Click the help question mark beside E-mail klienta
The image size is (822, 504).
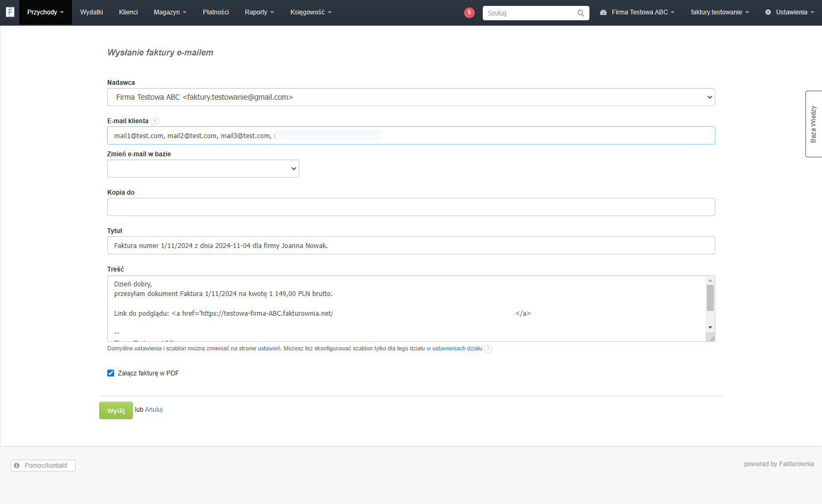(155, 121)
